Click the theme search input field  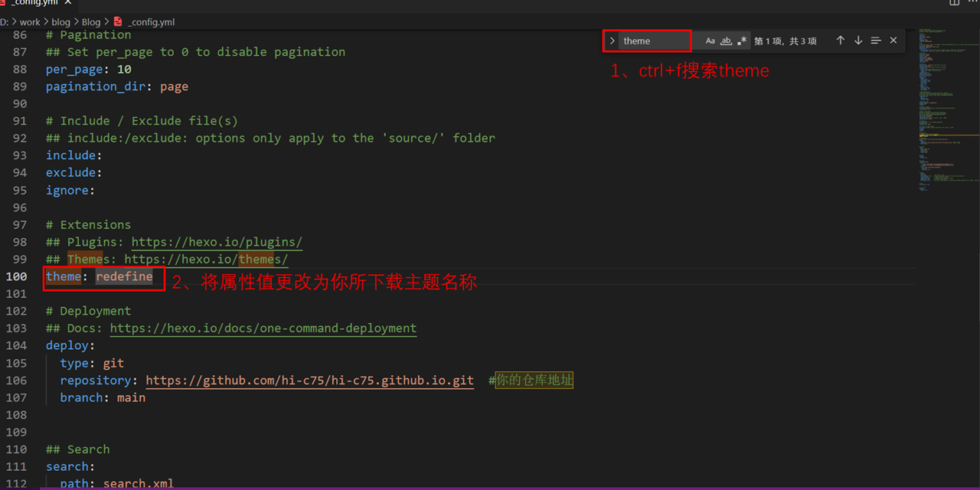coord(655,41)
